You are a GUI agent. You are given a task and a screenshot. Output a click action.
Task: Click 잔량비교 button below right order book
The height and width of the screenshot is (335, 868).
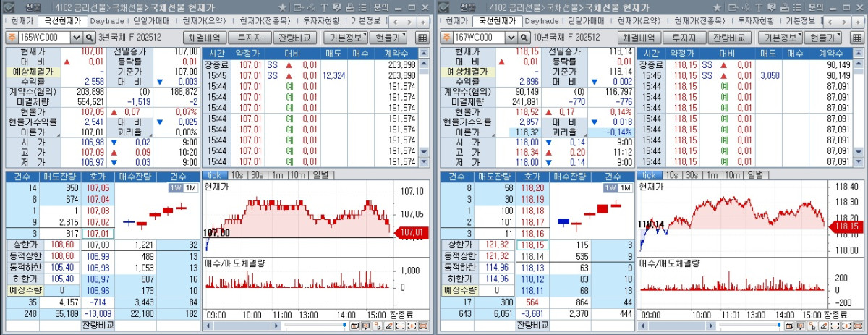(x=533, y=326)
